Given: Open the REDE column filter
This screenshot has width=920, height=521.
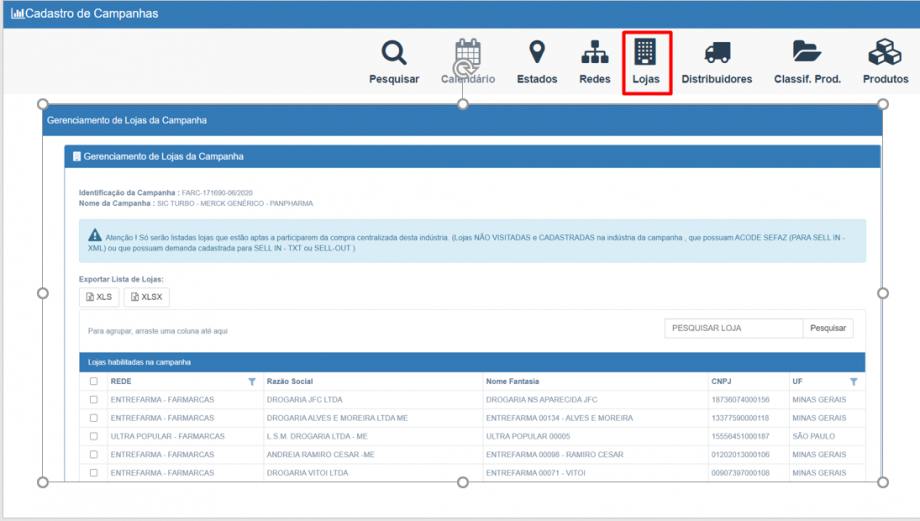Looking at the screenshot, I should click(x=252, y=382).
